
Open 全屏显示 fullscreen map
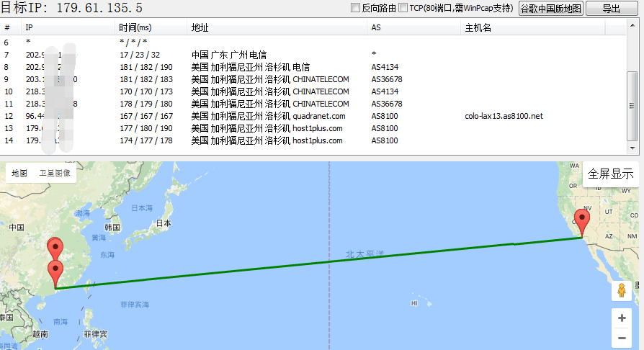click(x=610, y=174)
